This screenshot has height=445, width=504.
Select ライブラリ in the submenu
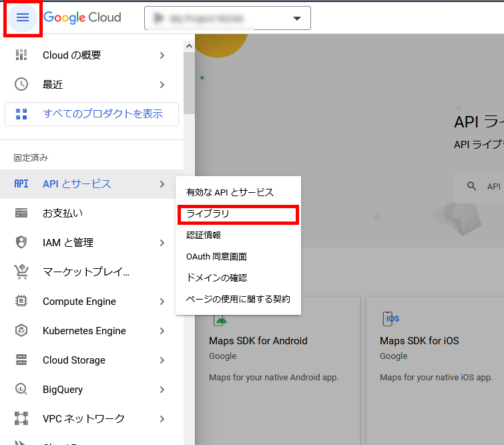[238, 214]
